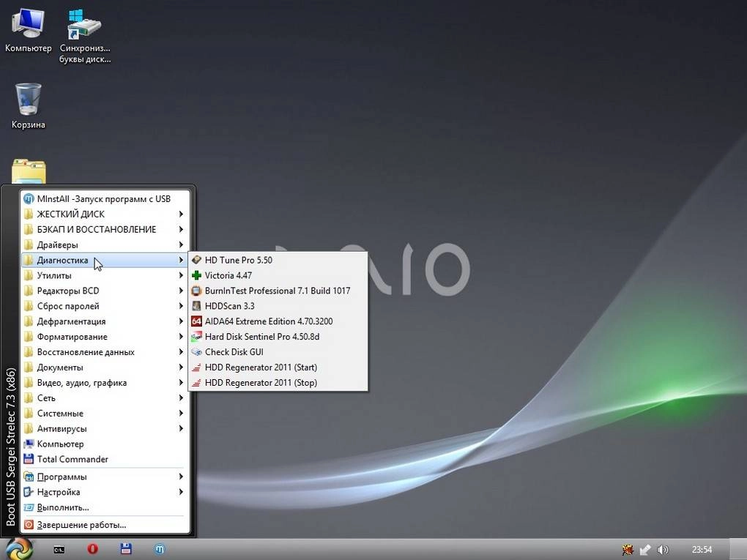This screenshot has width=747, height=560.
Task: Launch HD Tune Pro 5.50 icon
Action: coord(196,260)
